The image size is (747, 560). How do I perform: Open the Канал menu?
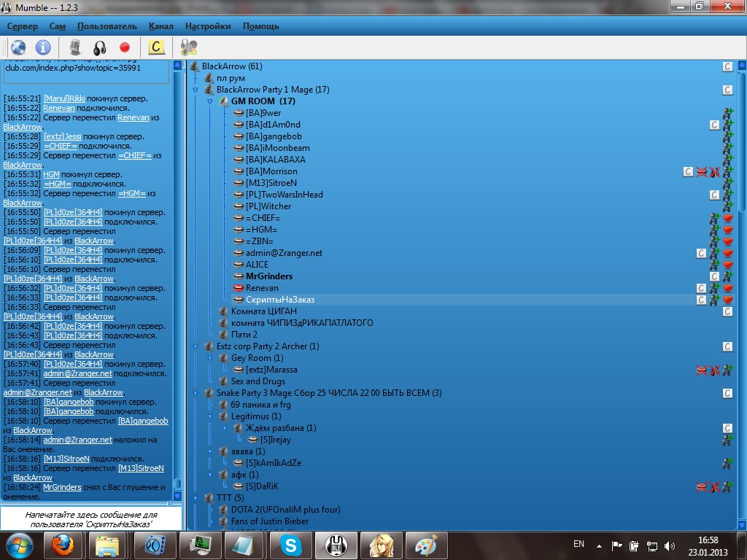click(x=161, y=26)
